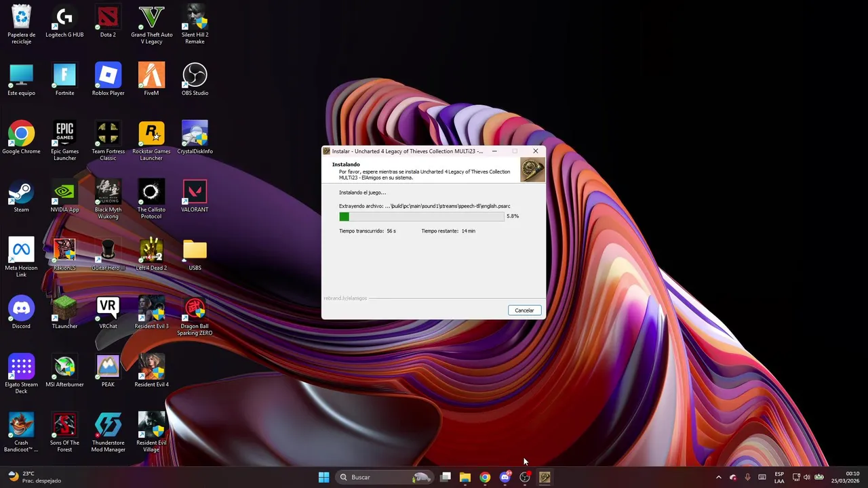
Task: Open the Windows Start menu
Action: [323, 477]
